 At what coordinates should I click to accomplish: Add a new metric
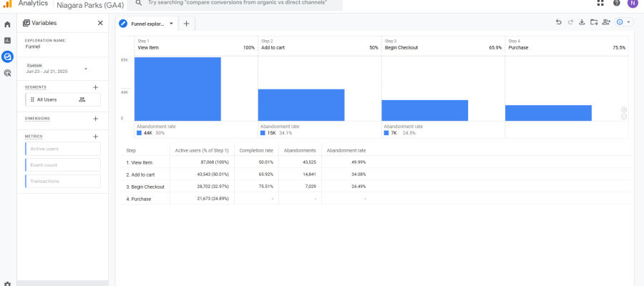[x=96, y=137]
